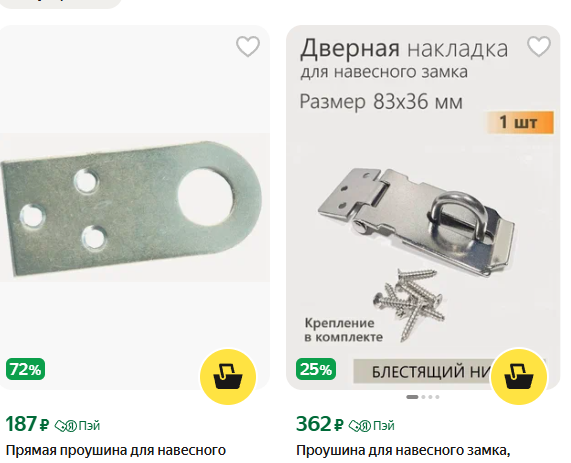
Task: Add the 362 ₽ hasp to cart
Action: [519, 377]
